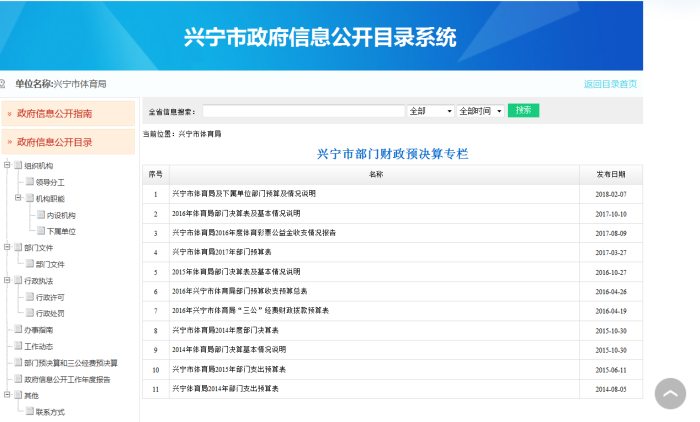Image resolution: width=700 pixels, height=422 pixels.
Task: Click the 序号 column header
Action: [x=156, y=174]
